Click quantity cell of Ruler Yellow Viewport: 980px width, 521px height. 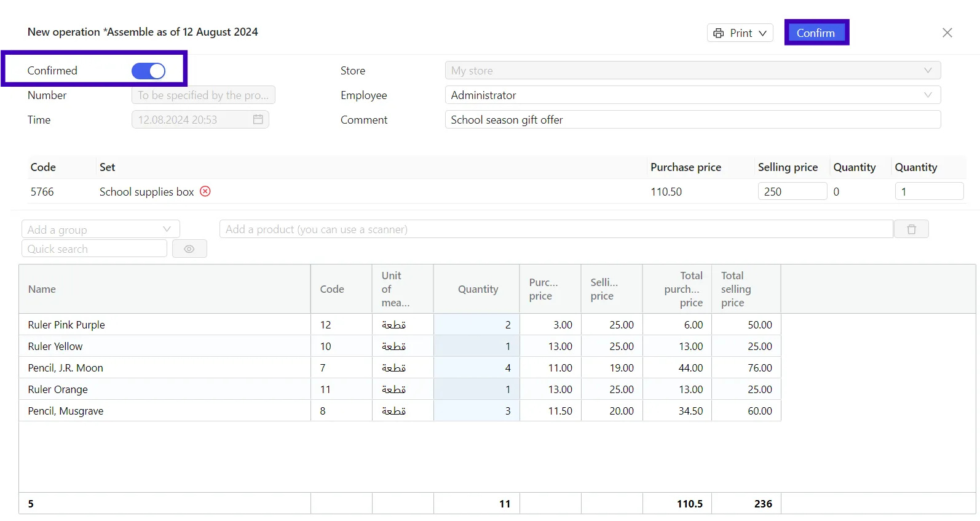476,346
